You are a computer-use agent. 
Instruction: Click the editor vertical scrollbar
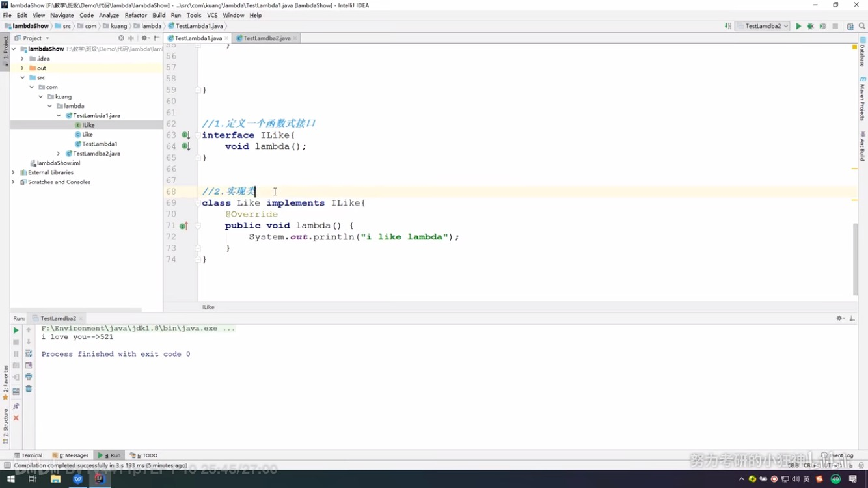856,259
